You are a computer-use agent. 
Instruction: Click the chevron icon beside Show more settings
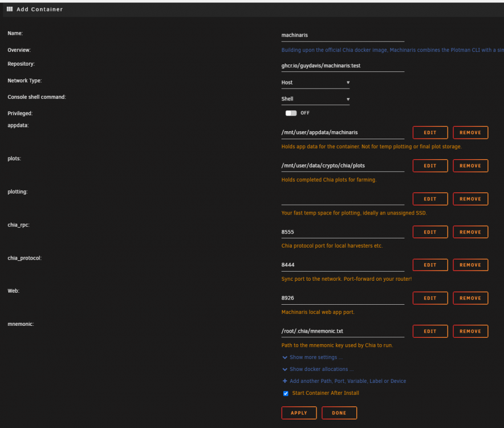point(285,358)
